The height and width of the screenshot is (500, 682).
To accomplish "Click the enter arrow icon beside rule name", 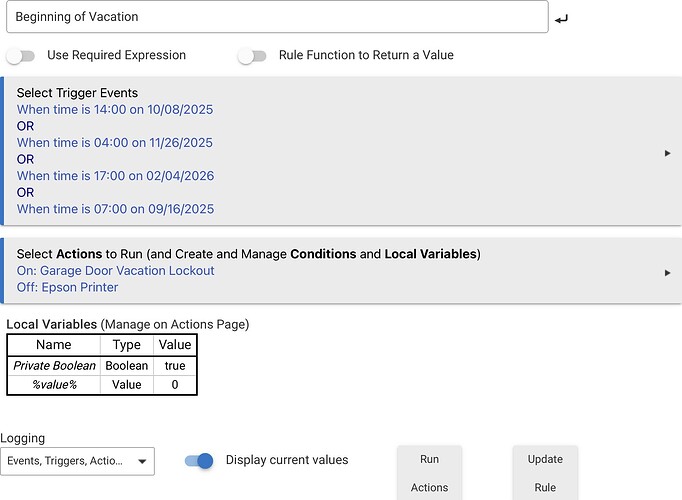I will [x=561, y=19].
